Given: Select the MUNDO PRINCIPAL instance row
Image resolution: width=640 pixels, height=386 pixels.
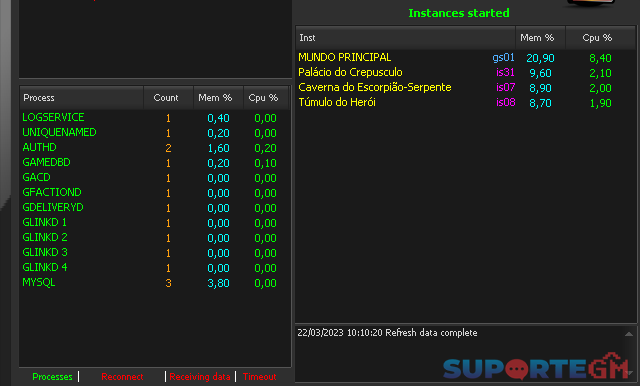Looking at the screenshot, I should [466, 58].
